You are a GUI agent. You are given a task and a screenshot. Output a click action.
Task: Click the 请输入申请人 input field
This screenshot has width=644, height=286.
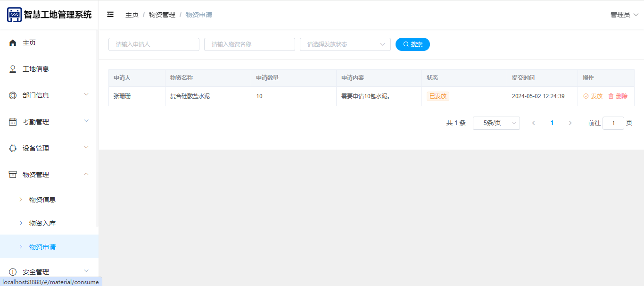tap(154, 44)
